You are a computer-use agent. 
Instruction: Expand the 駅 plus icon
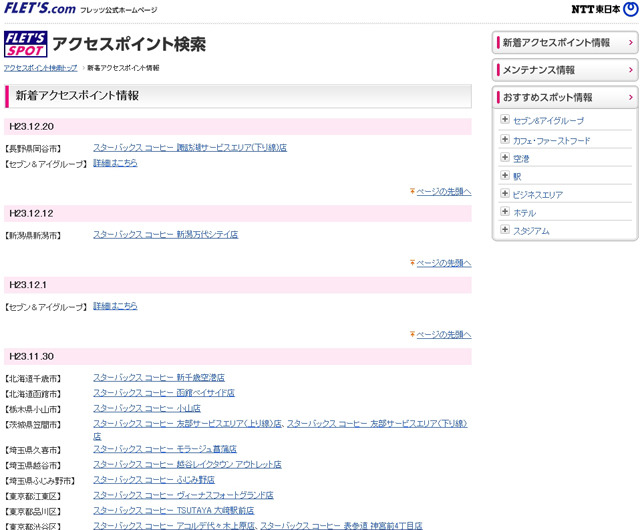tap(505, 175)
